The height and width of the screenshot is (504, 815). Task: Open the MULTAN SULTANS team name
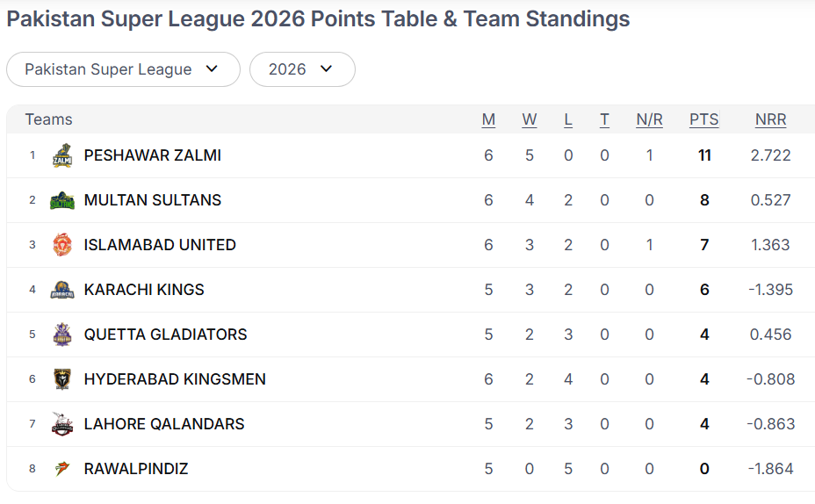pyautogui.click(x=153, y=200)
